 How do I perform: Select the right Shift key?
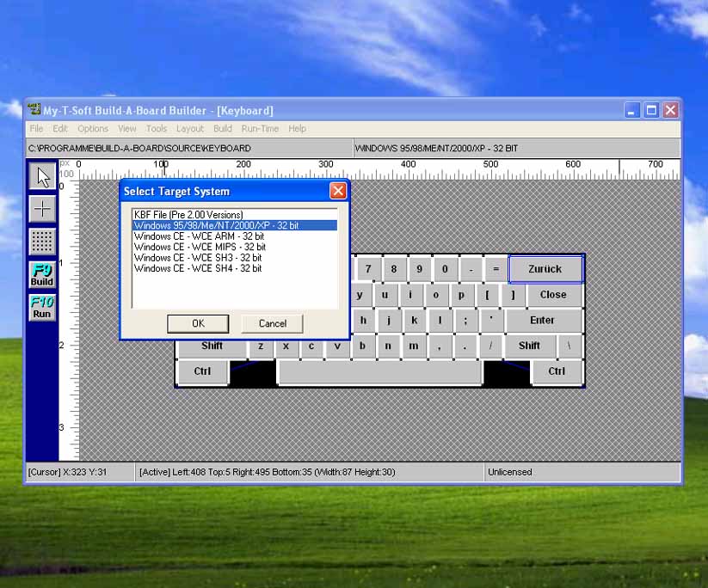tap(530, 346)
